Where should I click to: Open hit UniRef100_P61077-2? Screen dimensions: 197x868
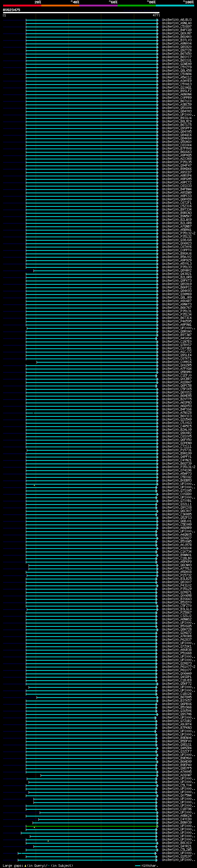point(179,667)
